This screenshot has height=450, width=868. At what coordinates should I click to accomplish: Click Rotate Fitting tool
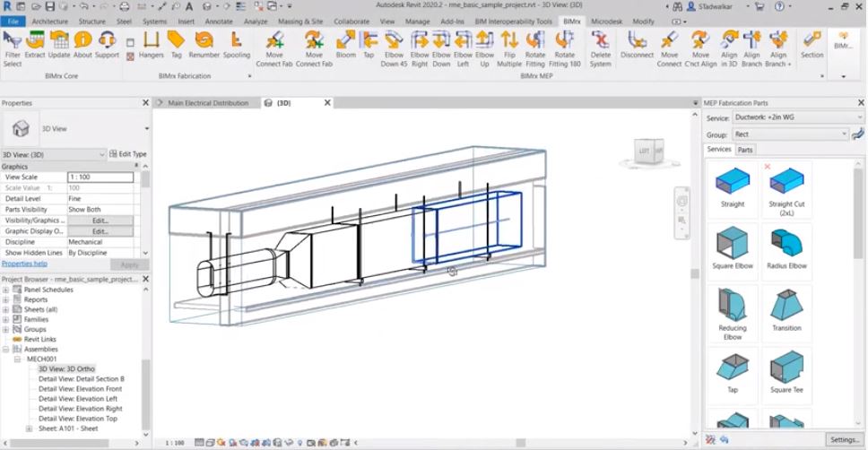pyautogui.click(x=534, y=48)
